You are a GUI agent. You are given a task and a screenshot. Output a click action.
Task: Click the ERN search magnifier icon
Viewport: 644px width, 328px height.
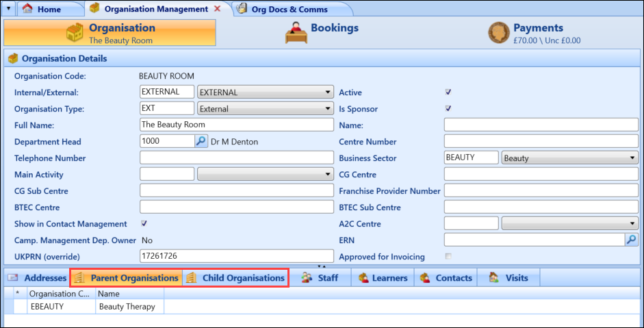click(631, 239)
